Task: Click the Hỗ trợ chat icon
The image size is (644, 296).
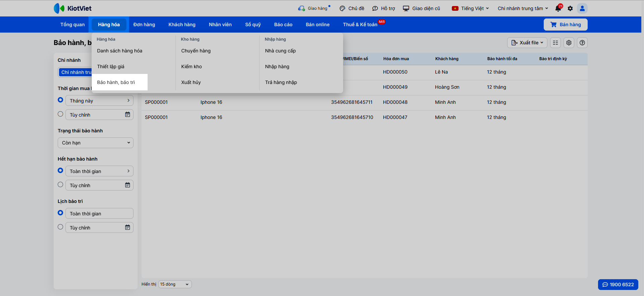Action: tap(375, 8)
